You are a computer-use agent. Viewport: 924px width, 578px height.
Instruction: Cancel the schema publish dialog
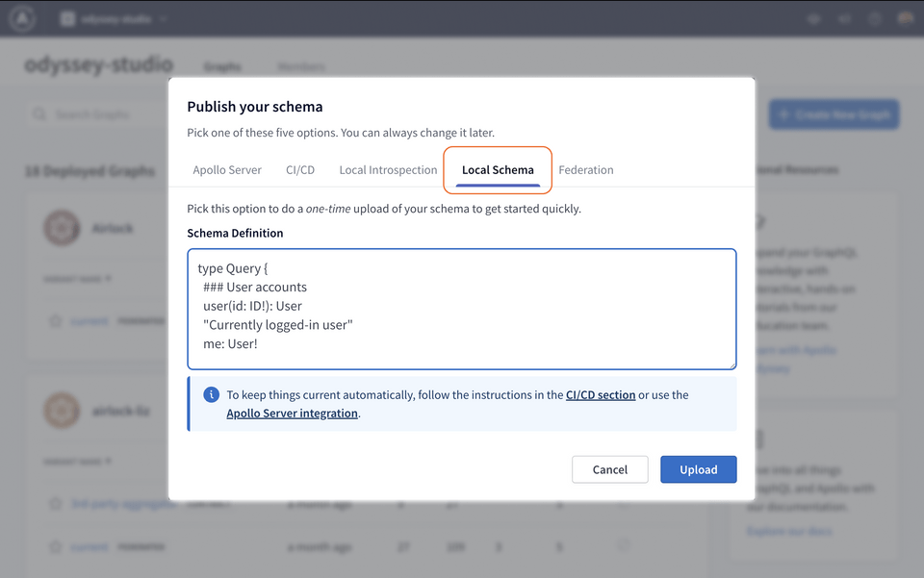pos(609,469)
